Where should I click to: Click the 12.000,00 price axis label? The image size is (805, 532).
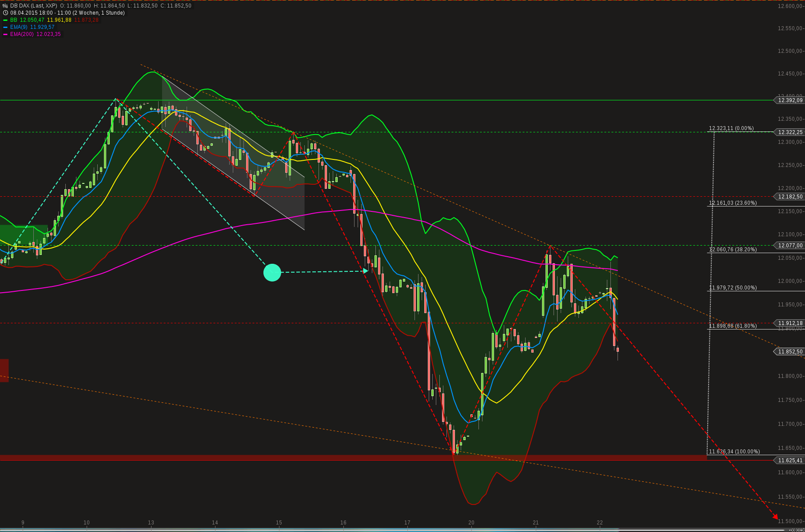[790, 281]
